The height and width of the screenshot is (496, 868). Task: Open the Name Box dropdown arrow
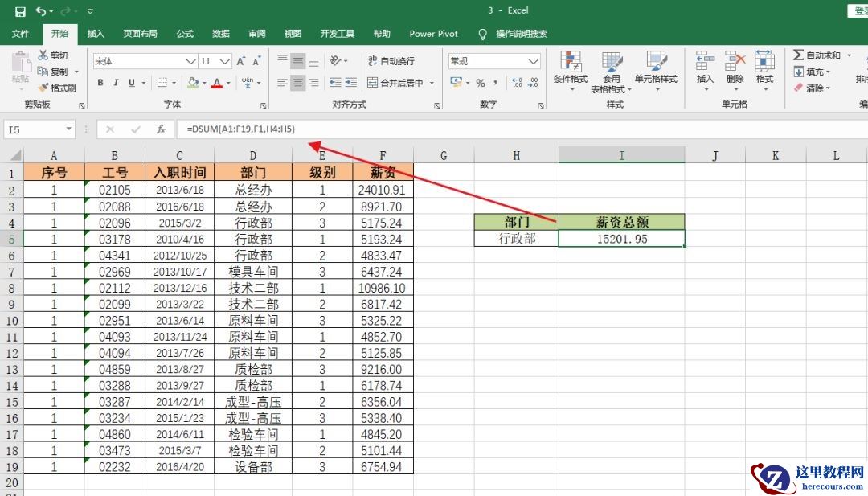(x=68, y=129)
